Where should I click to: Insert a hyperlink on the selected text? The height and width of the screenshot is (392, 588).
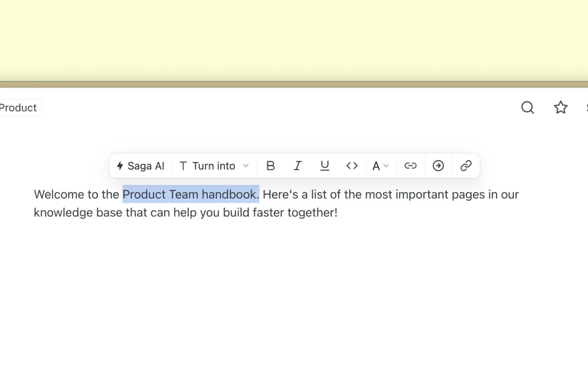tap(410, 165)
